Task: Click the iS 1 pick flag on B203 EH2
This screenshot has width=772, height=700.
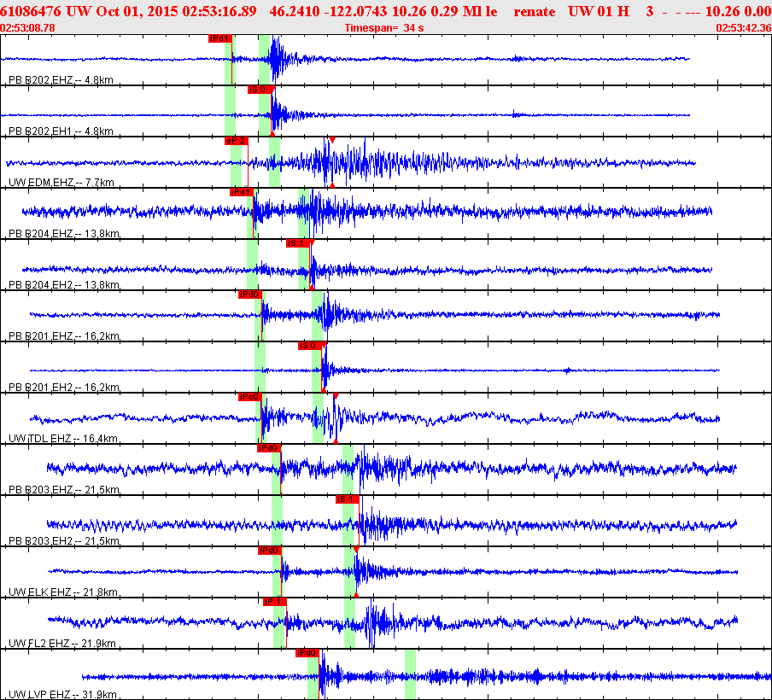Action: pyautogui.click(x=347, y=499)
